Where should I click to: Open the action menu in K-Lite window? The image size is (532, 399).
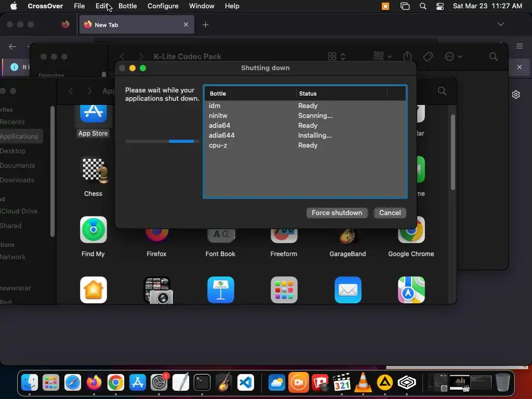click(x=453, y=56)
